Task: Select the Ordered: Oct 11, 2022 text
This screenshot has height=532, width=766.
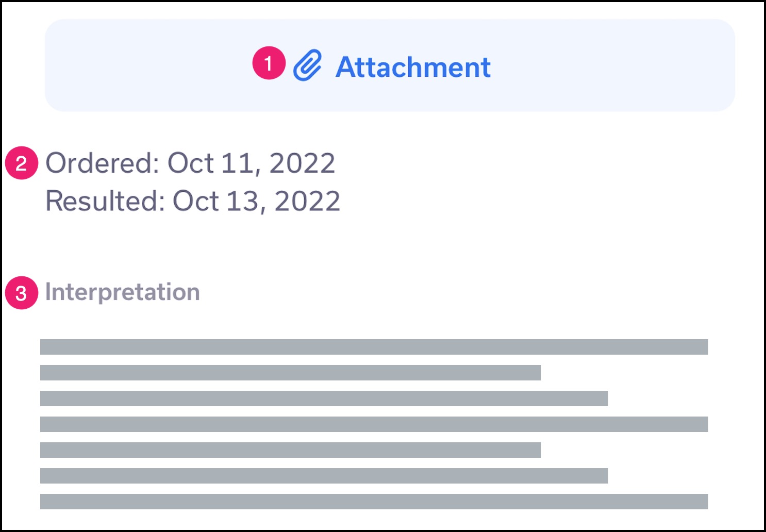Action: (x=190, y=163)
